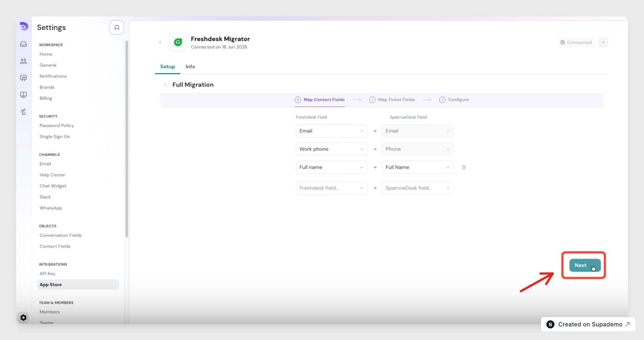Viewport: 644px width, 340px height.
Task: Switch to the Info tab
Action: [x=190, y=66]
